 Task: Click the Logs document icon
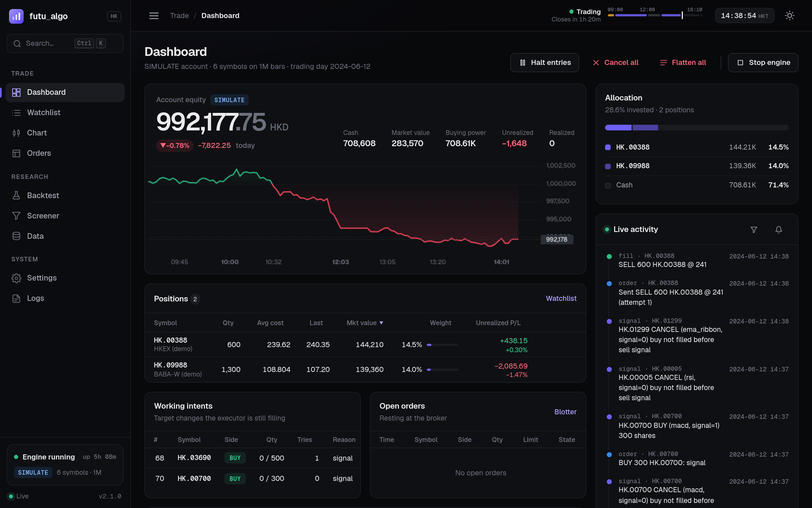(16, 298)
